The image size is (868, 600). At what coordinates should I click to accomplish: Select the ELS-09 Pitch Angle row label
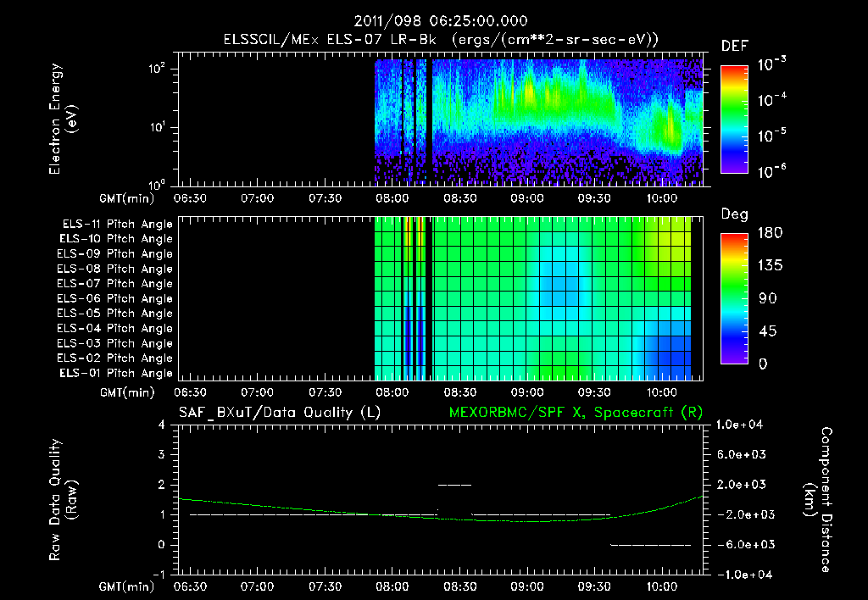[115, 254]
